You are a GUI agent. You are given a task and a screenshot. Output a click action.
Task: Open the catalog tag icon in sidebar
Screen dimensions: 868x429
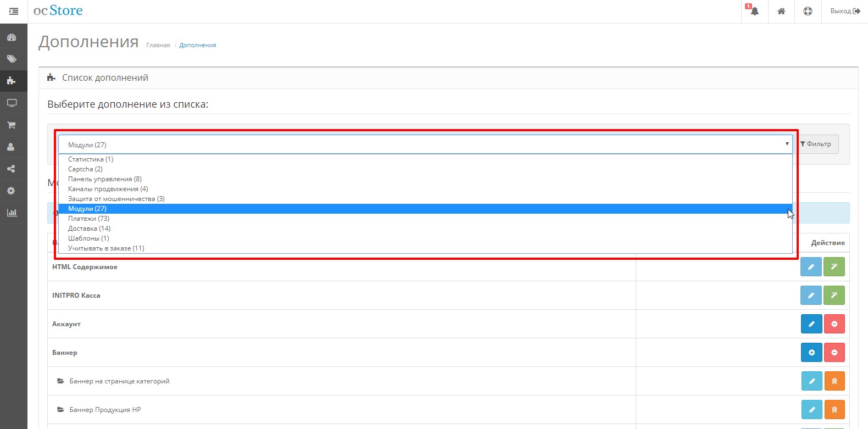tap(12, 59)
